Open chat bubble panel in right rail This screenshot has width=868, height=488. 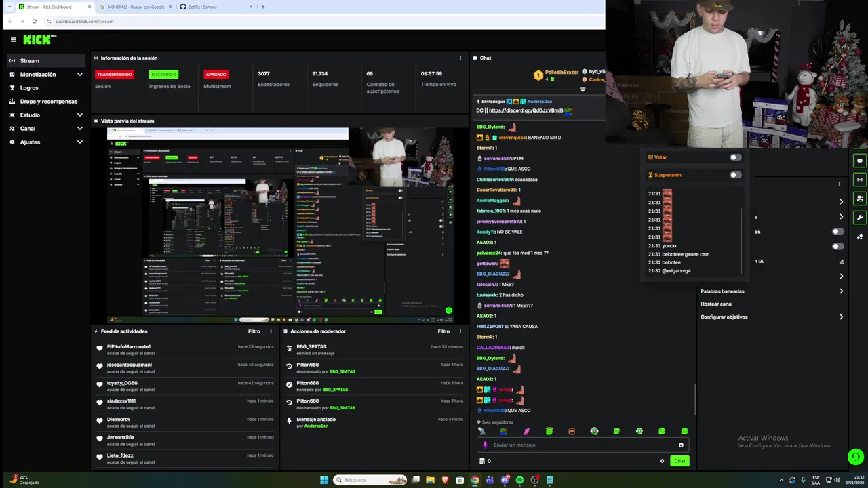pyautogui.click(x=860, y=161)
